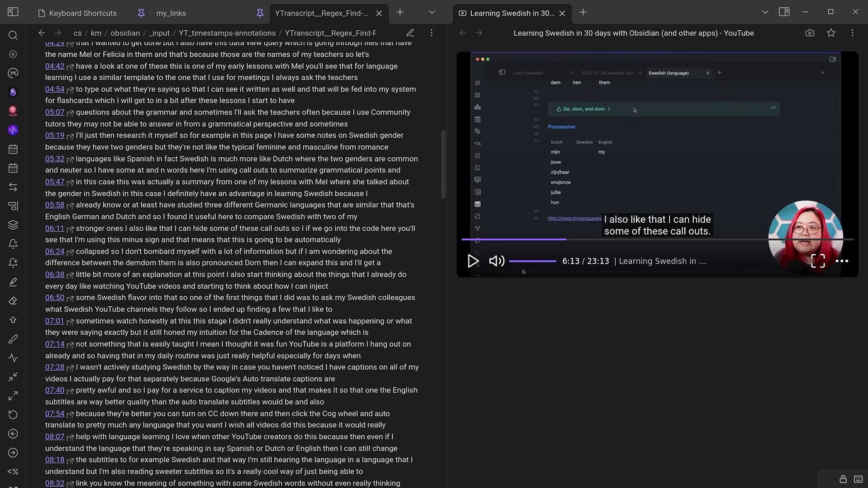
Task: Open search from the left ribbon
Action: [x=13, y=35]
